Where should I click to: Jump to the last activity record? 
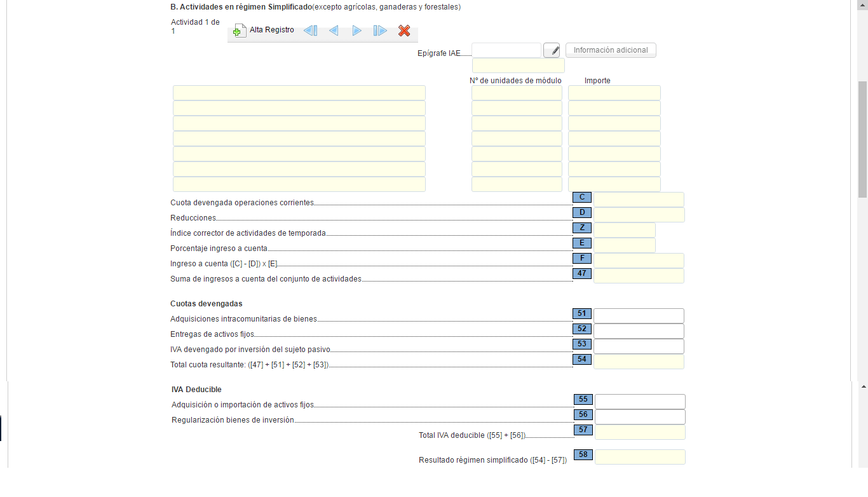(x=380, y=31)
